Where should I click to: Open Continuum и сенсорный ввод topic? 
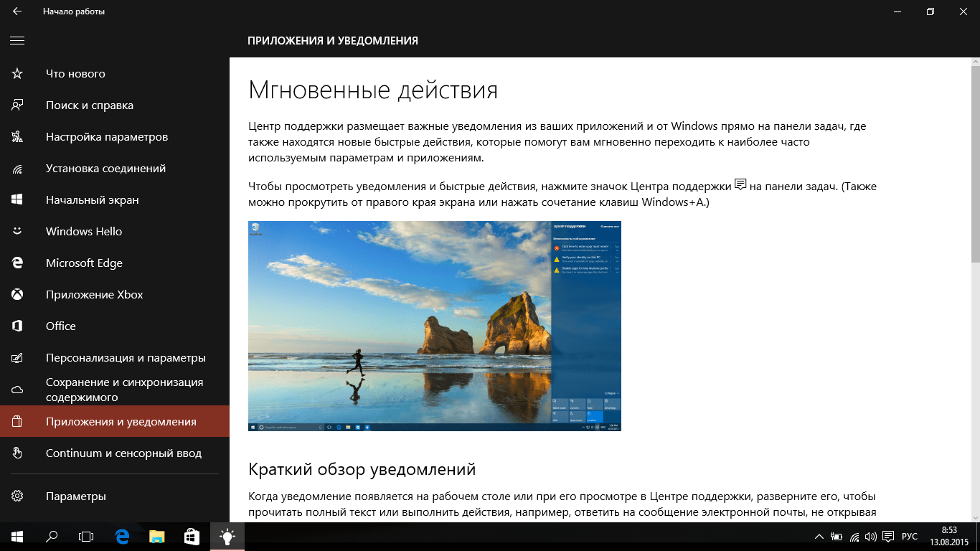(x=115, y=453)
